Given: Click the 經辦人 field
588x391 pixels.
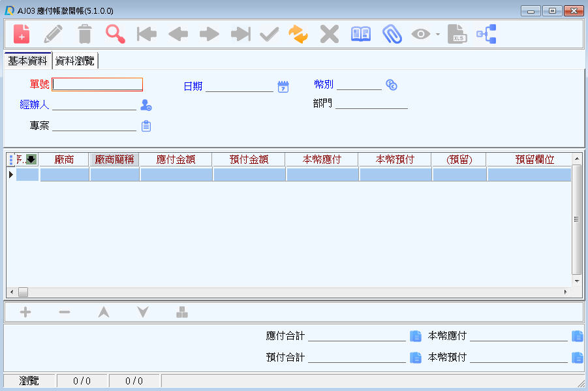Looking at the screenshot, I should (94, 104).
